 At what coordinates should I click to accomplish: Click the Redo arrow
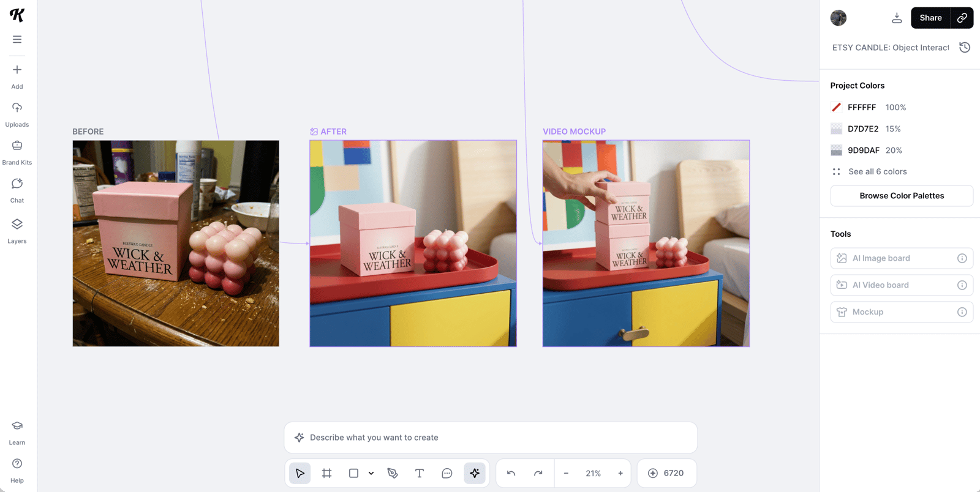[x=538, y=473]
